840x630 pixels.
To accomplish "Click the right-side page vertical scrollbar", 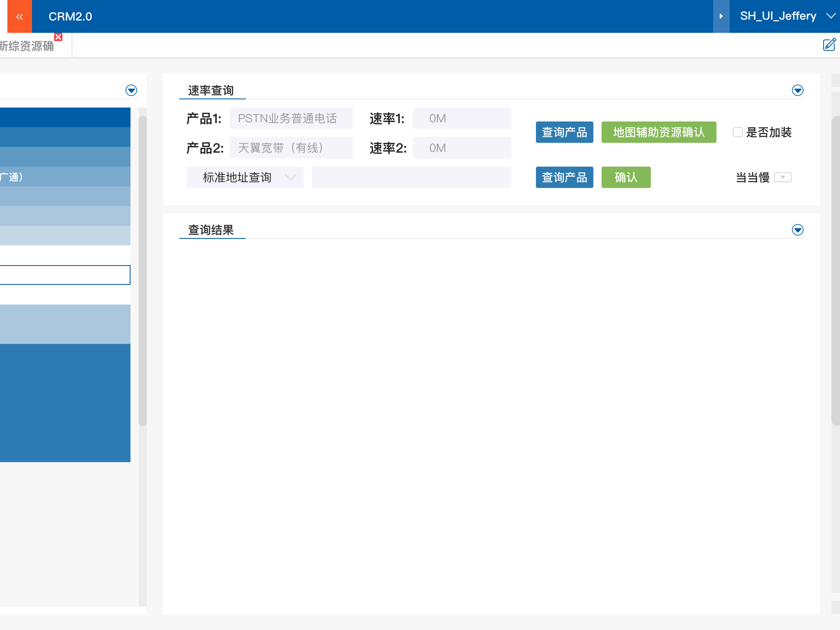I will (835, 271).
